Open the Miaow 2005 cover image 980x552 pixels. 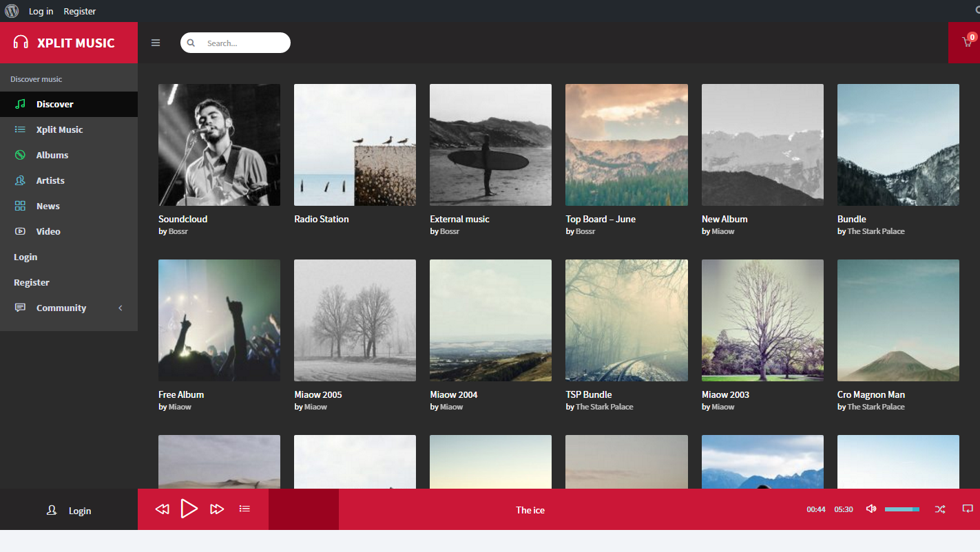point(355,320)
